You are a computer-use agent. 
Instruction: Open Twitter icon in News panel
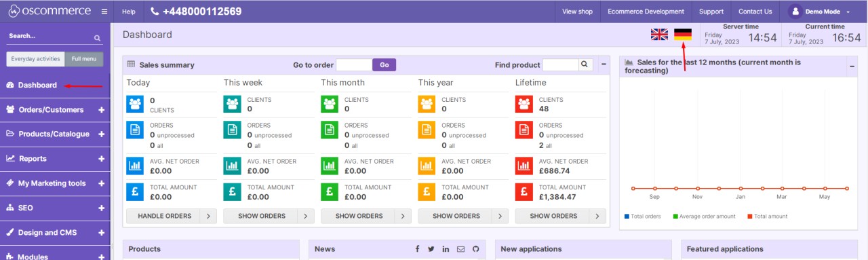[x=431, y=249]
